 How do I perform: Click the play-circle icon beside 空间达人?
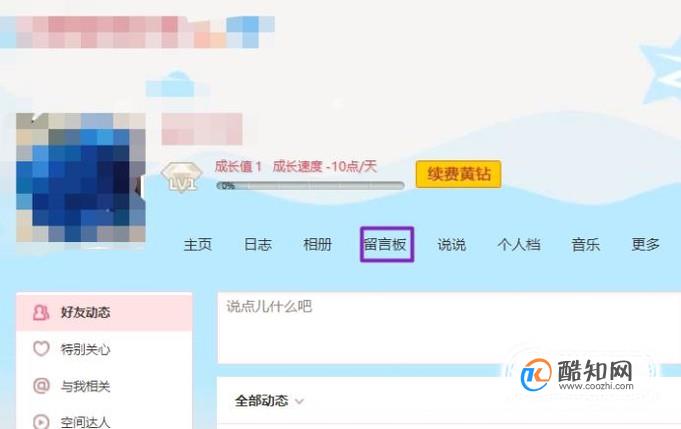(x=41, y=421)
